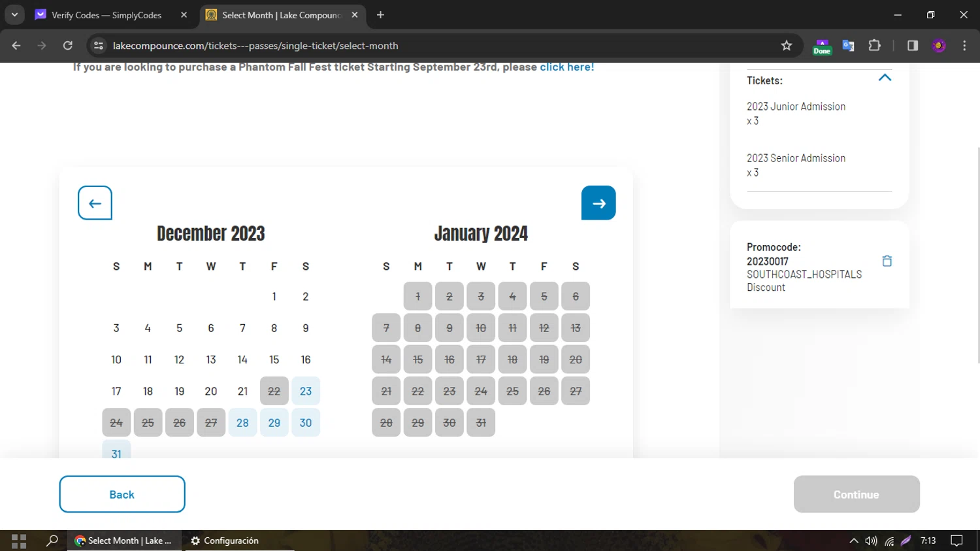Bookmark this page with the star icon
The width and height of the screenshot is (980, 551).
[787, 46]
